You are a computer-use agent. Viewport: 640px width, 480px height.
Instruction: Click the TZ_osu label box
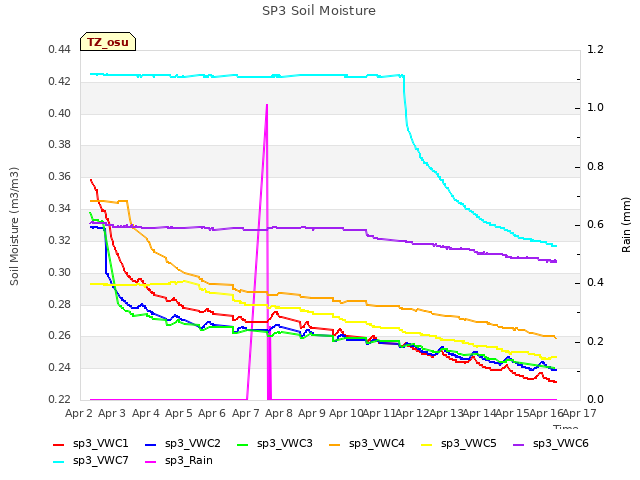coord(108,42)
